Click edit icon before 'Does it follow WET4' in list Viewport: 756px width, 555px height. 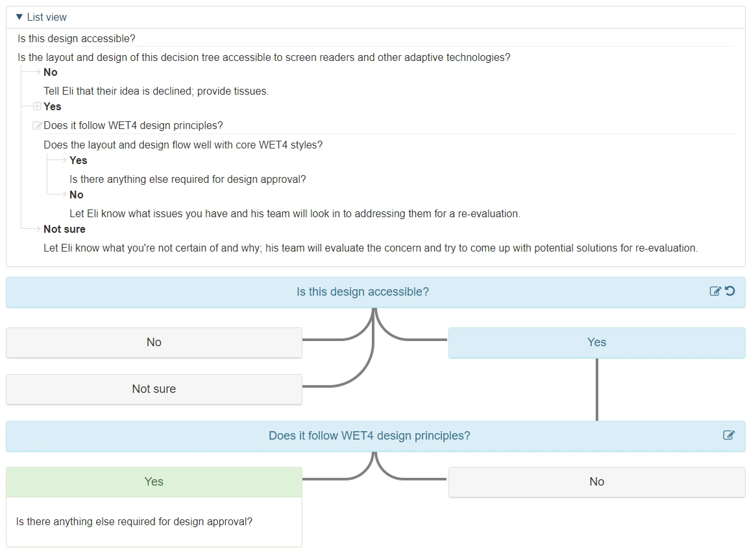37,126
